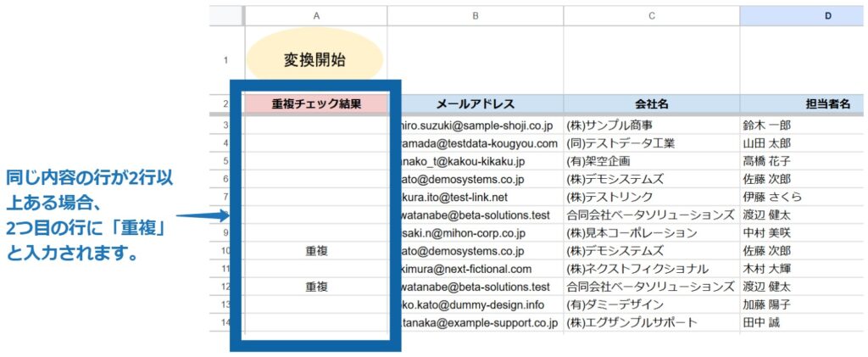
Task: Select column C header
Action: click(652, 16)
